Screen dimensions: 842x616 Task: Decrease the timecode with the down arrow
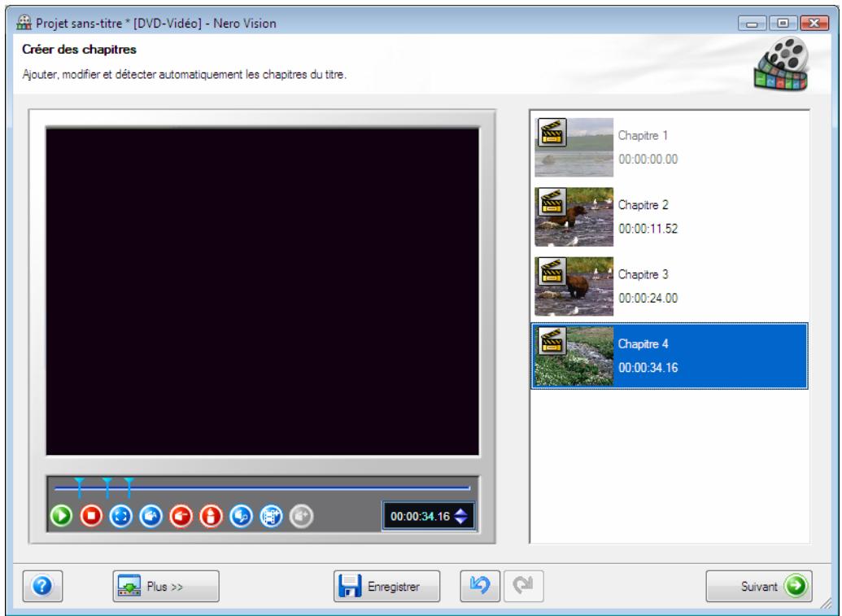460,521
